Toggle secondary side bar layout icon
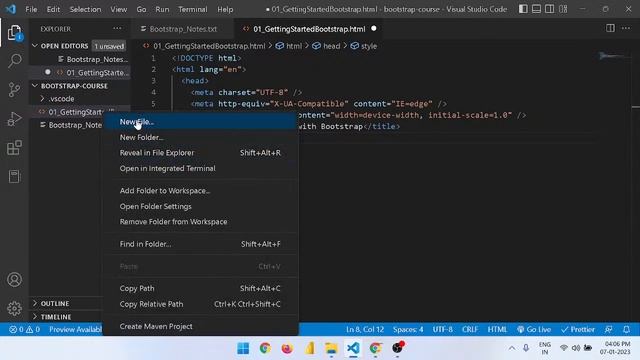The image size is (640, 360). [549, 9]
